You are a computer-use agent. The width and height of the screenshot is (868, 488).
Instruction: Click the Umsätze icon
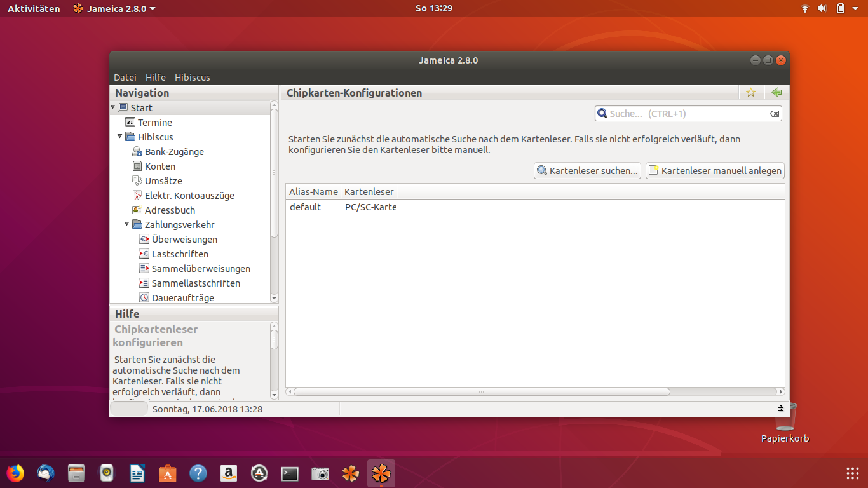tap(137, 180)
